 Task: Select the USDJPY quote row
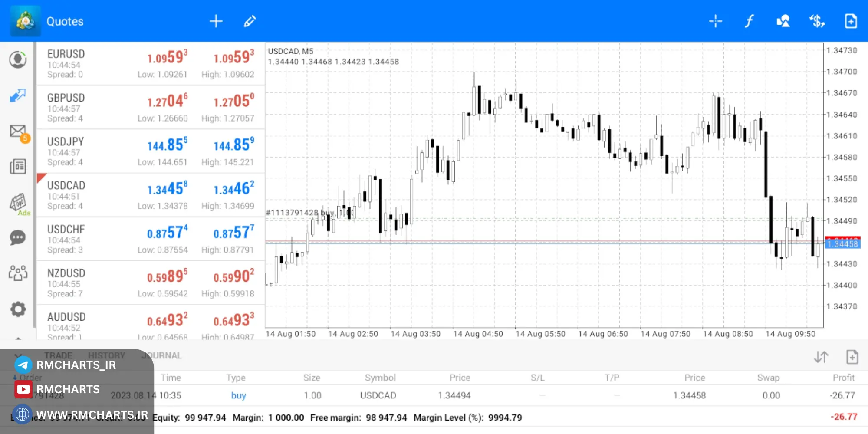[150, 151]
